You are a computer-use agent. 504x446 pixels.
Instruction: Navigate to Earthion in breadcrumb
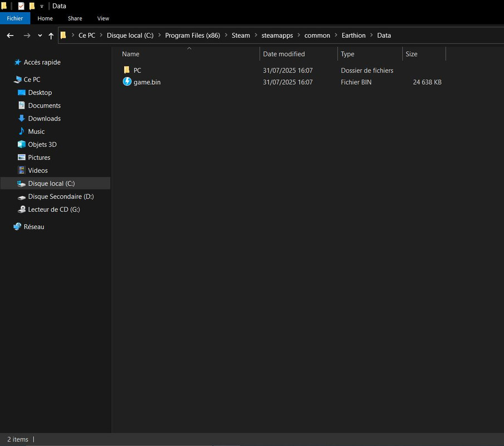(354, 35)
